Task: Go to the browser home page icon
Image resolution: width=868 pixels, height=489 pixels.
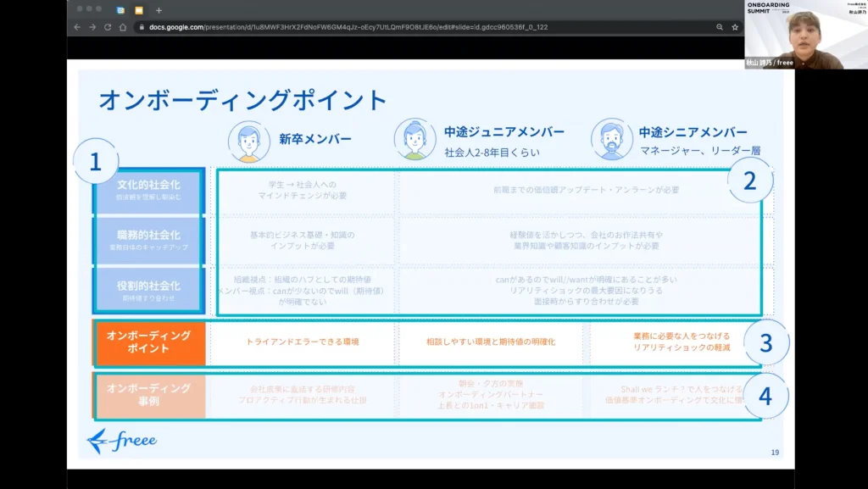Action: pyautogui.click(x=123, y=27)
